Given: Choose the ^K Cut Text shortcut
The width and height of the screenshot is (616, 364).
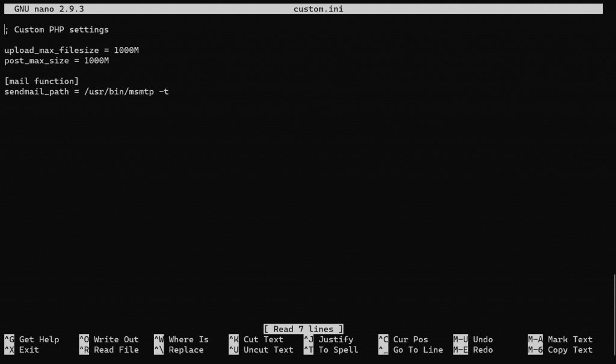Looking at the screenshot, I should pyautogui.click(x=256, y=339).
